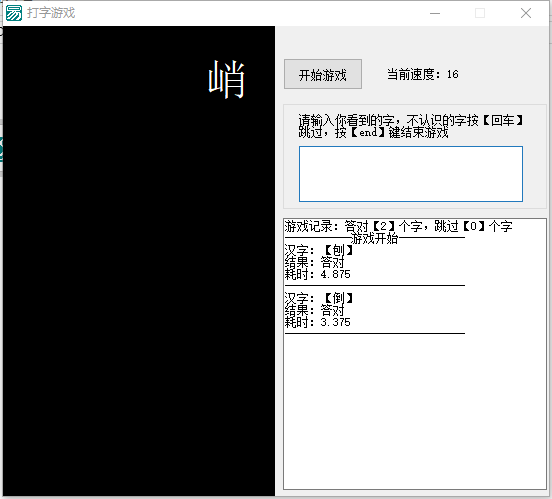
Task: Click the 耗时：4.875 entry
Action: [318, 274]
